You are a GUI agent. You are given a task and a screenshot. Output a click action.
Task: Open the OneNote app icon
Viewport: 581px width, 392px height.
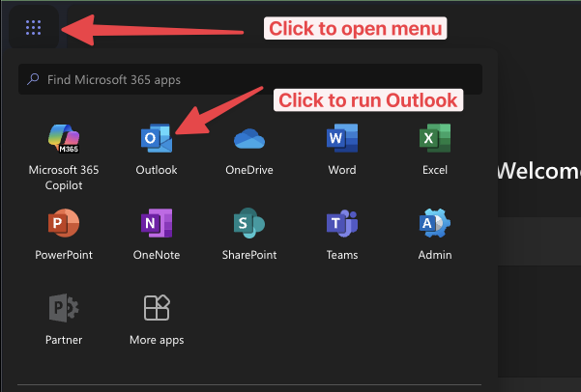156,225
